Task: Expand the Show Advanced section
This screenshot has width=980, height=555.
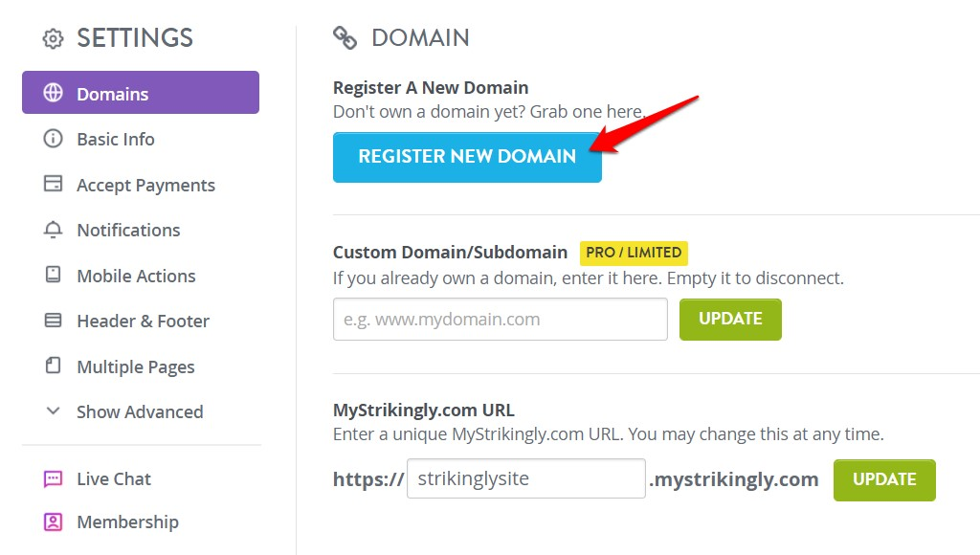Action: pyautogui.click(x=139, y=411)
